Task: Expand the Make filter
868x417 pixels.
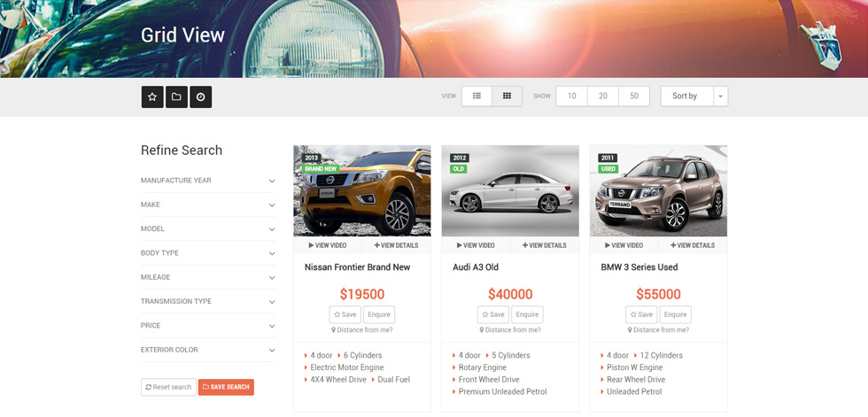Action: (208, 205)
